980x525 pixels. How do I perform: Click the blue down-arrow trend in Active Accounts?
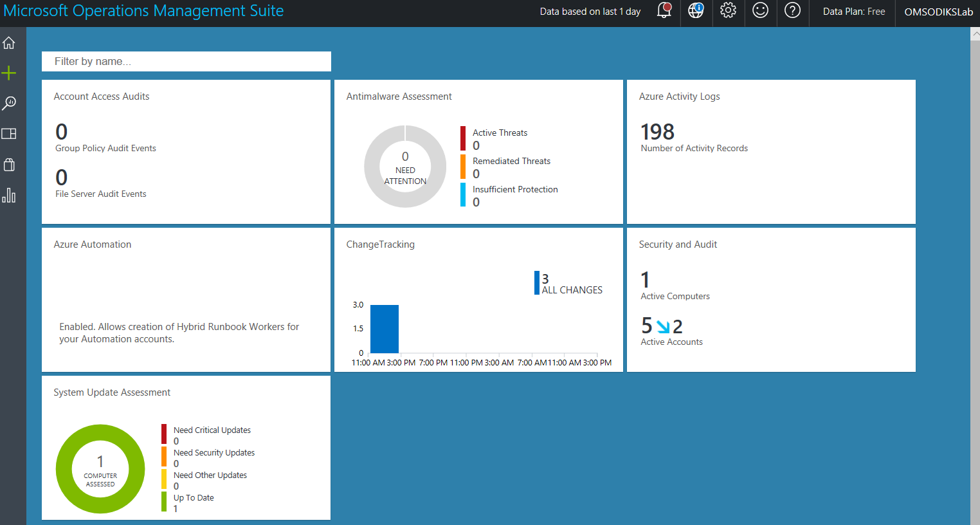tap(663, 327)
